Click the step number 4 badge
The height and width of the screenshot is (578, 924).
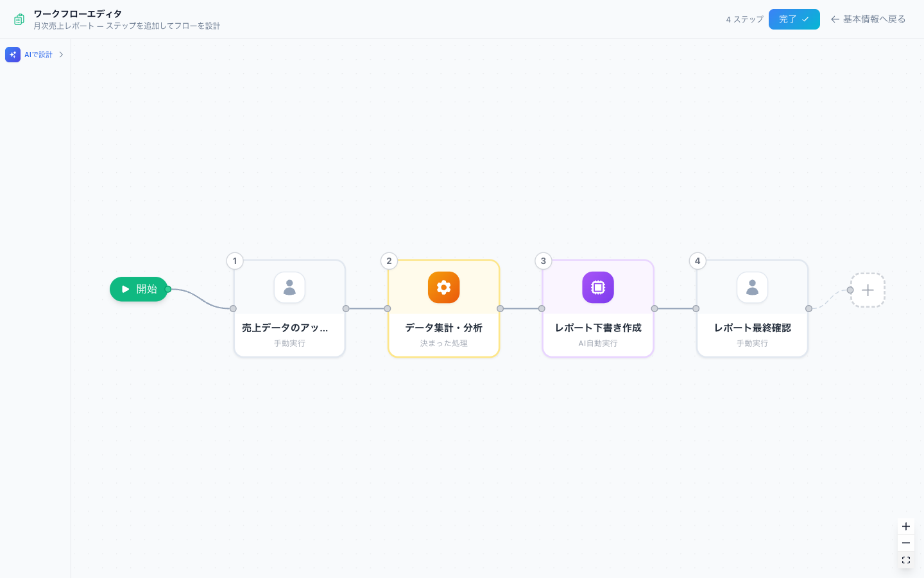click(x=697, y=261)
